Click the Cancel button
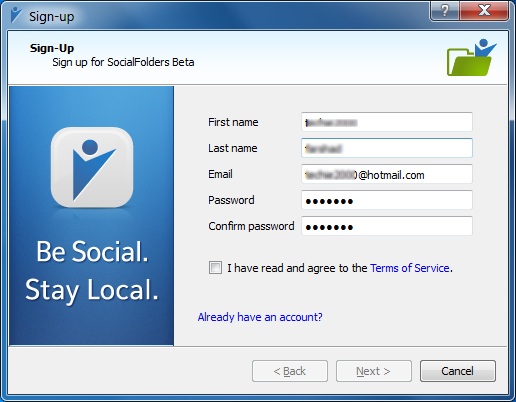Screen dimensions: 516x402 point(458,371)
